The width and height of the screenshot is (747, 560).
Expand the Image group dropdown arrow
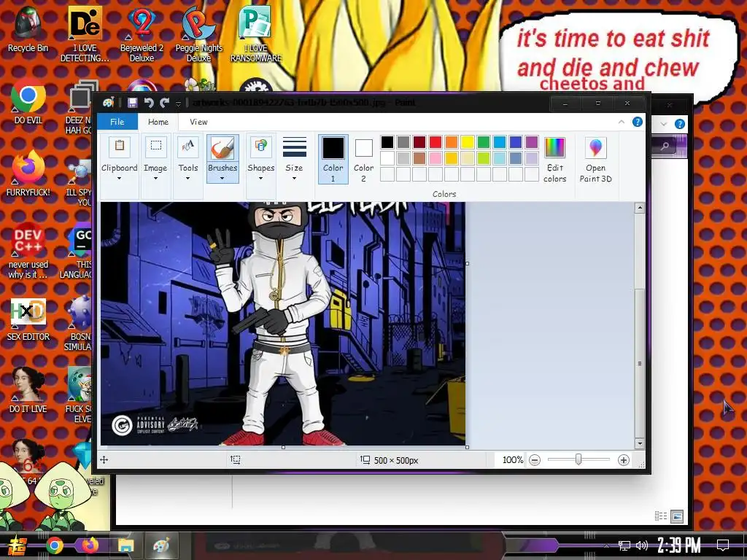(155, 179)
